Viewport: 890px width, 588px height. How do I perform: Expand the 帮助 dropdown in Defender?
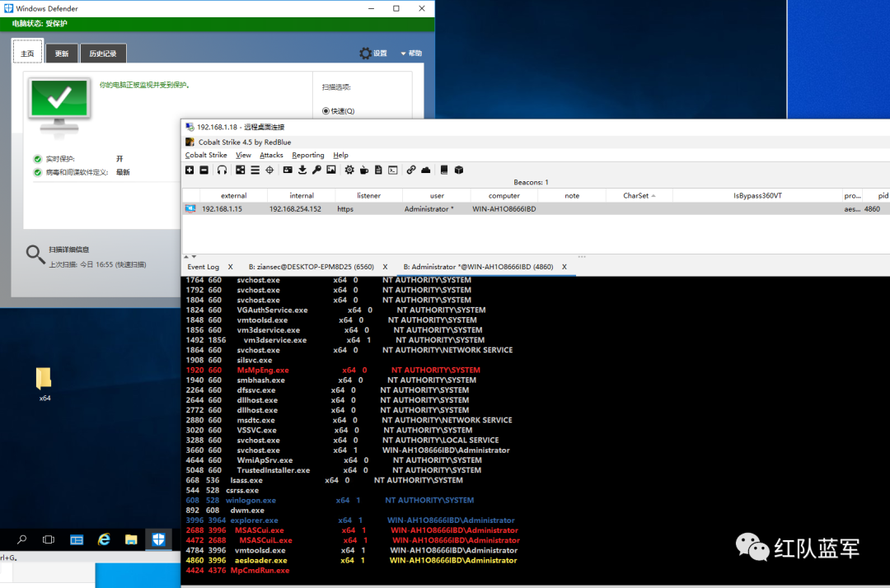pyautogui.click(x=411, y=54)
